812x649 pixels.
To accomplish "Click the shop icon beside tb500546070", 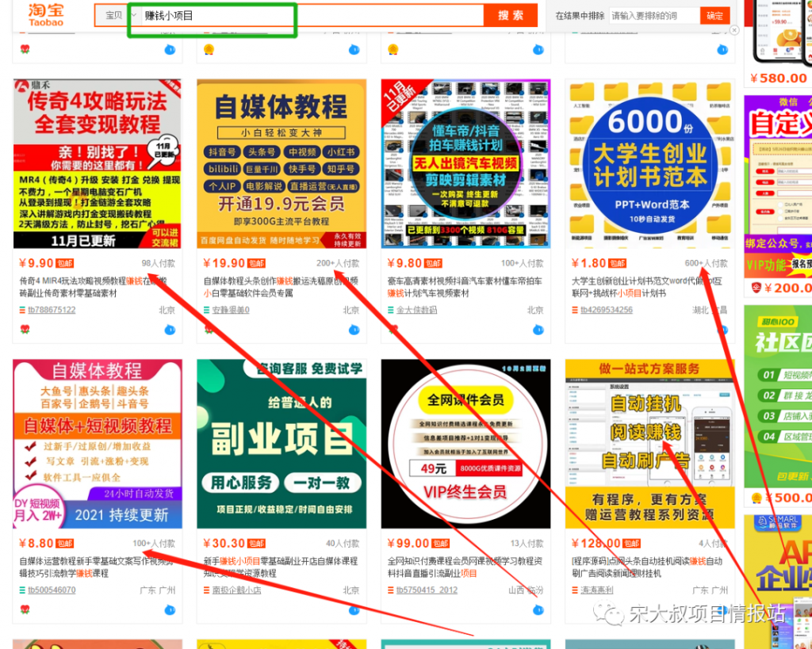I will 22,590.
